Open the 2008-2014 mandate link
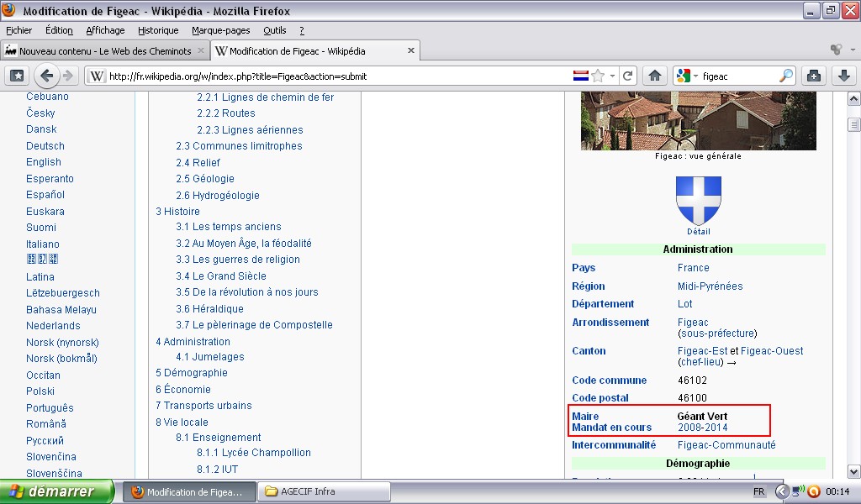The image size is (861, 504). (702, 428)
